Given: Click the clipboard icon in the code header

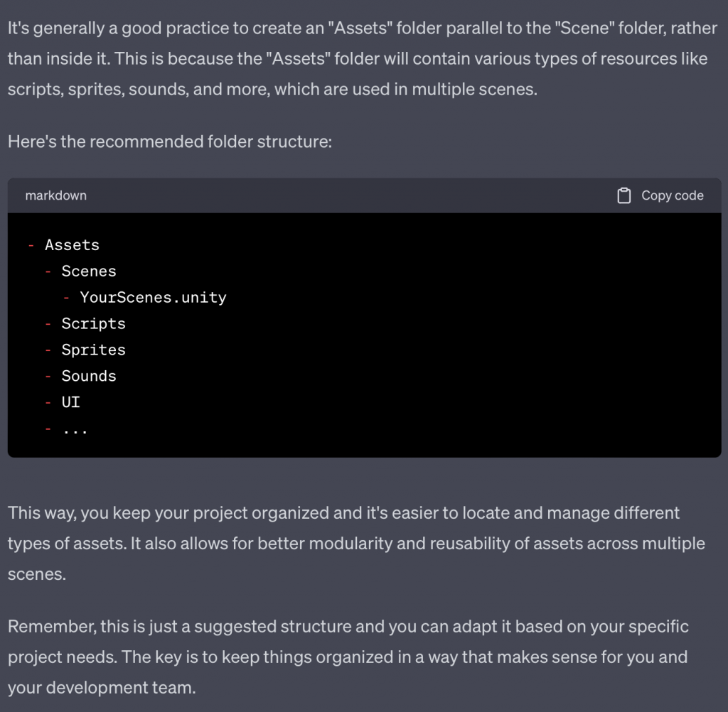Looking at the screenshot, I should coord(623,195).
